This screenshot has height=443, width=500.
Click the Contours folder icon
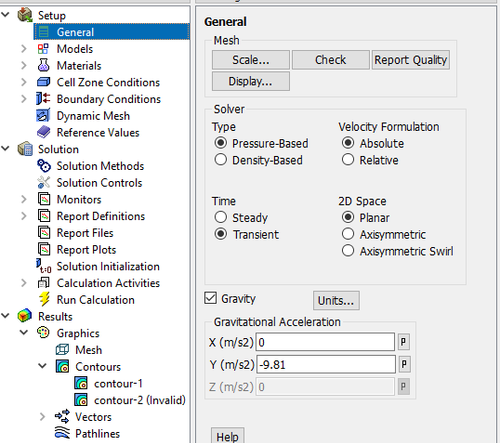point(63,366)
